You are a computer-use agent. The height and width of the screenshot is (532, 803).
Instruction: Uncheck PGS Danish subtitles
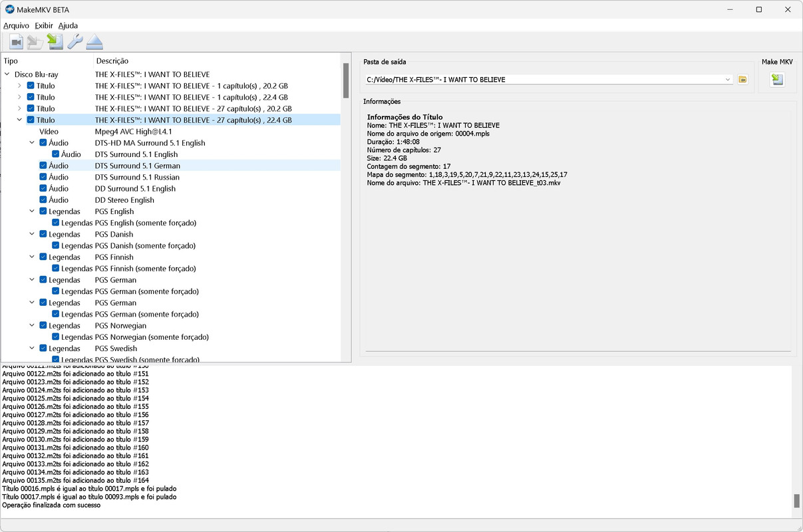coord(43,234)
